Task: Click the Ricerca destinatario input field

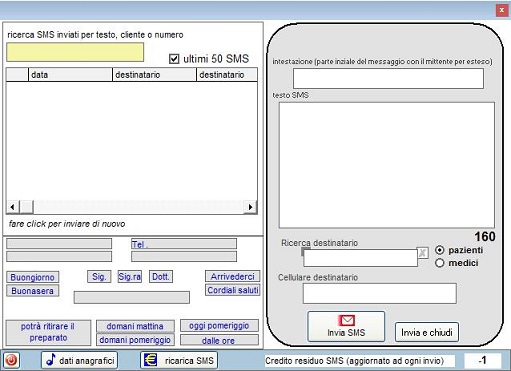Action: [360, 258]
